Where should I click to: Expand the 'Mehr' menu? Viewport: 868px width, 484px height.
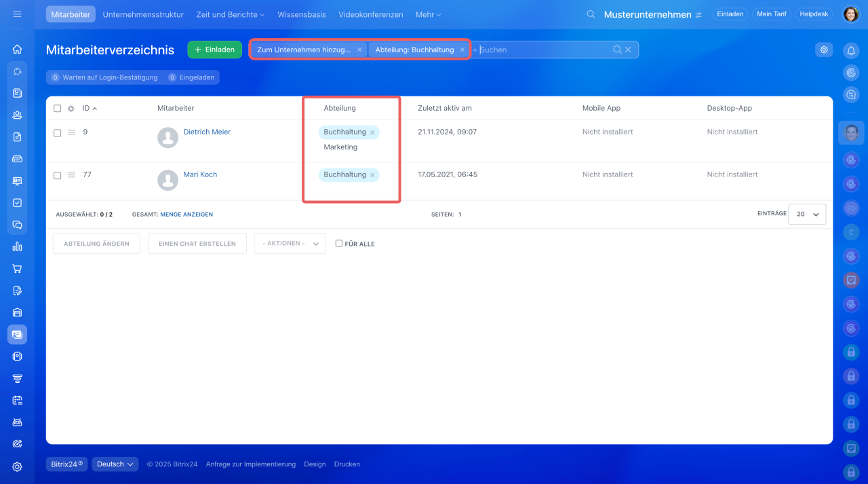[x=428, y=14]
